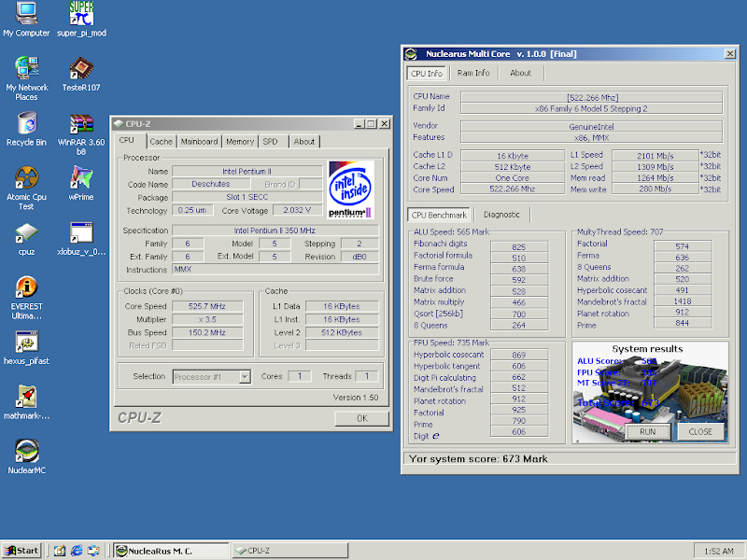Screen dimensions: 747x560
Task: Launch TesteR107 desktop shortcut
Action: click(81, 75)
